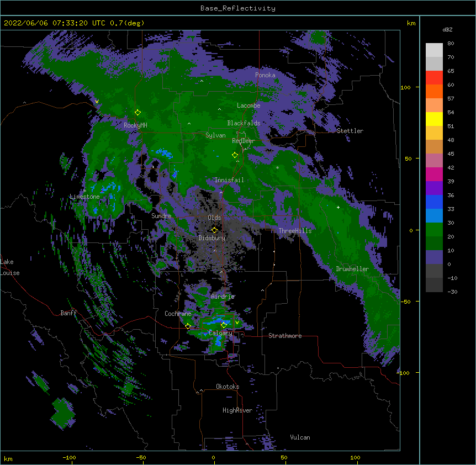Image resolution: width=476 pixels, height=465 pixels.
Task: Click the Vulcan label
Action: coord(300,437)
